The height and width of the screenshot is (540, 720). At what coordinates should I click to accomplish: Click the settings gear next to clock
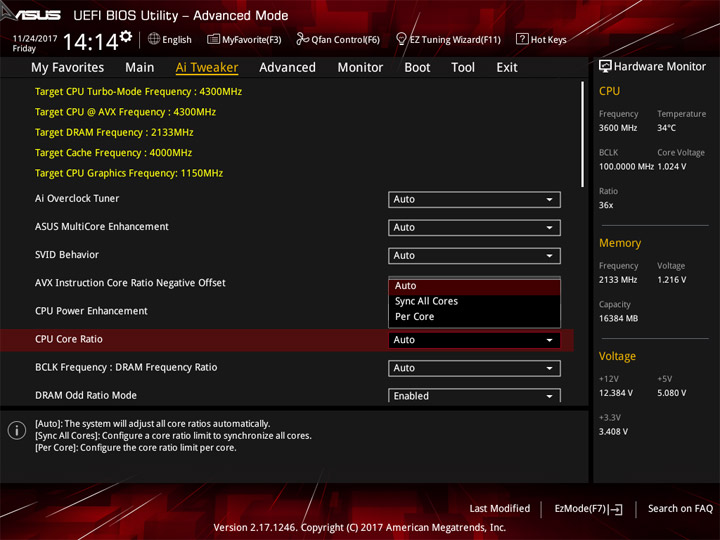point(126,36)
